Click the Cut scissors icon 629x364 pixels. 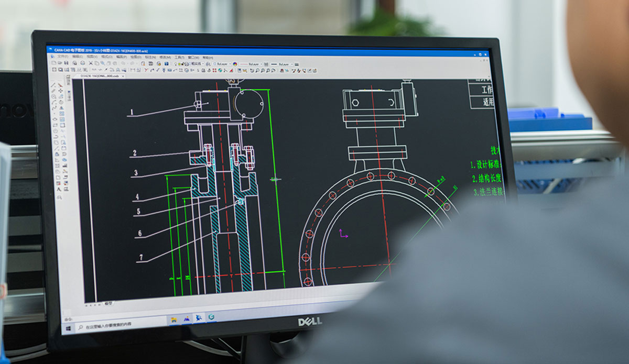tap(90, 64)
